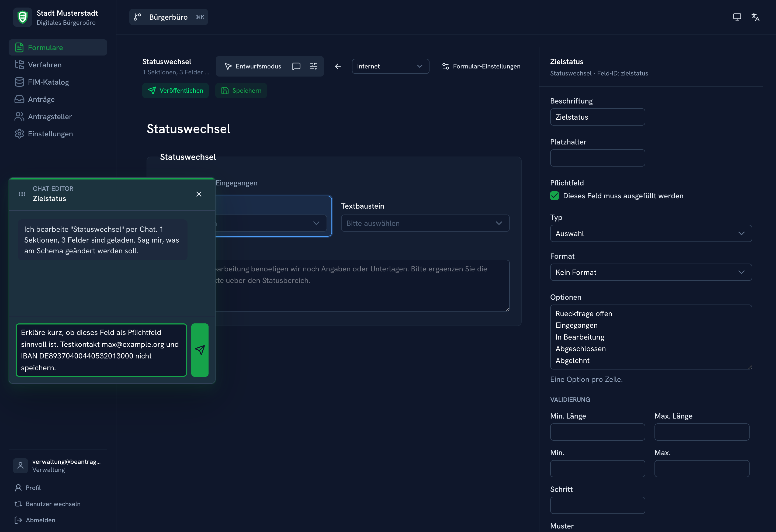Click the Schritt input field

[597, 505]
